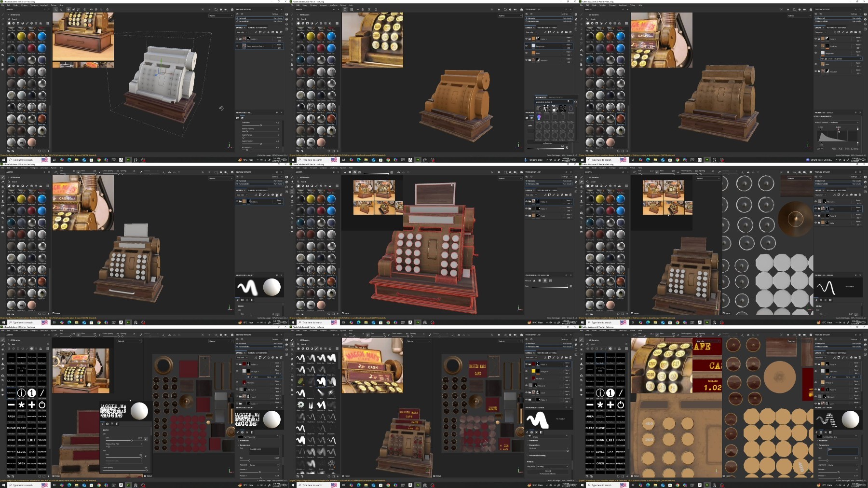The height and width of the screenshot is (488, 868).
Task: Hide wood fill layer eye in top-left frame
Action: (x=237, y=46)
